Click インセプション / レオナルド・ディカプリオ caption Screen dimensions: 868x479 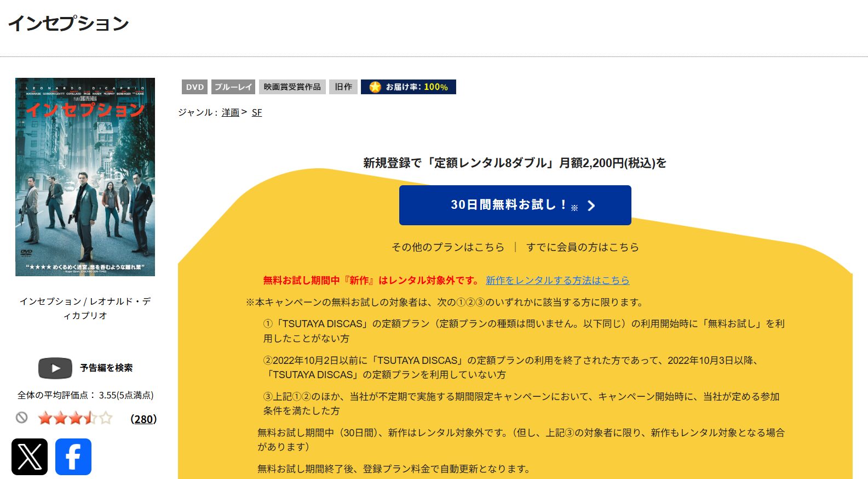(85, 308)
